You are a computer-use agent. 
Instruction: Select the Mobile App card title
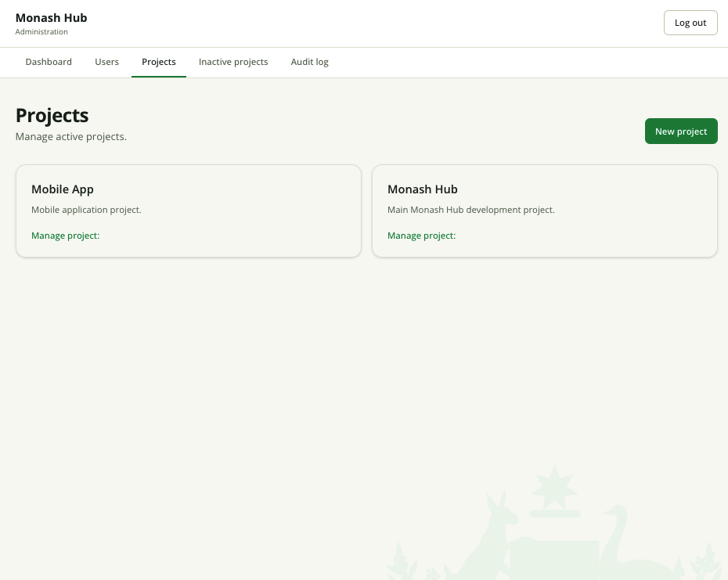click(63, 189)
